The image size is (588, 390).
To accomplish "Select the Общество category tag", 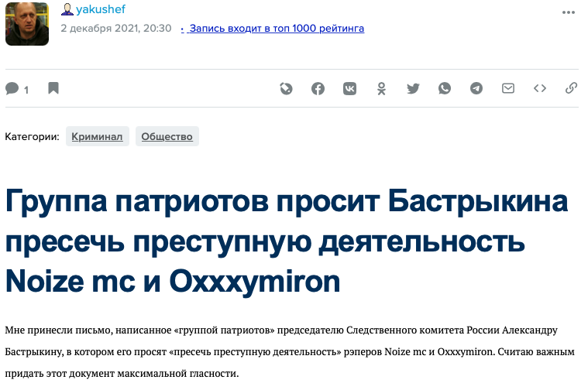I will (167, 137).
